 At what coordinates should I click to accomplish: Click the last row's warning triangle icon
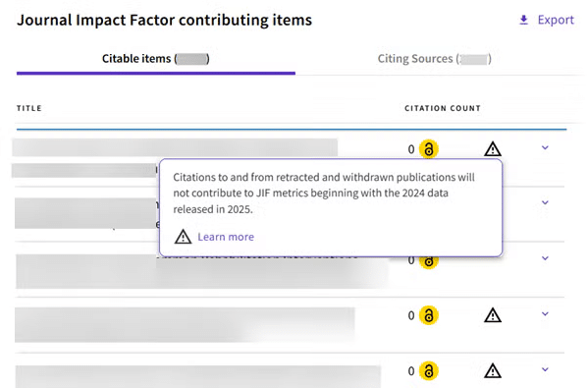[x=493, y=370]
